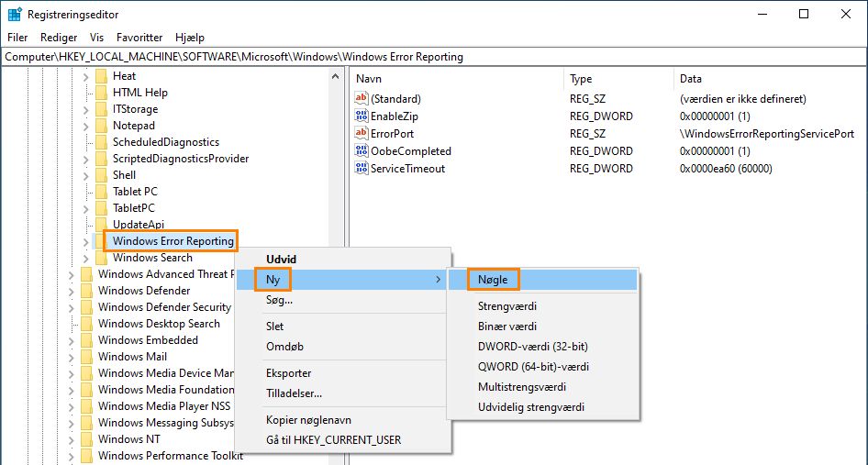Sort values by the Navn column header
868x465 pixels.
[457, 79]
